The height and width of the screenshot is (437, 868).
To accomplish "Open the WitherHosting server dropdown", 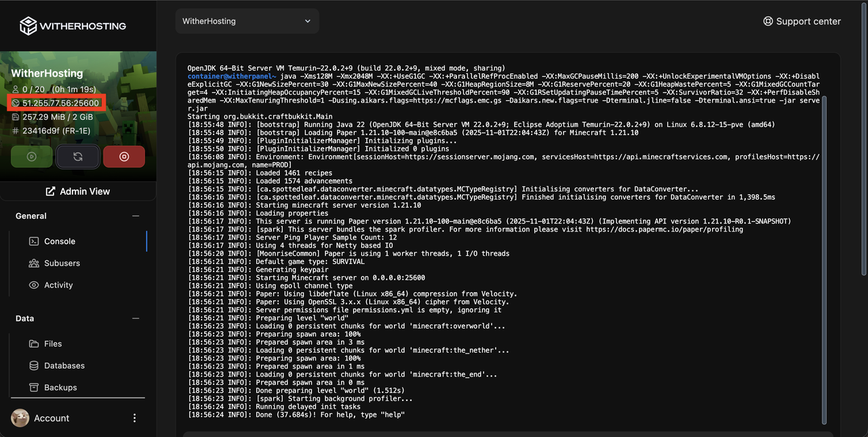I will [x=247, y=21].
